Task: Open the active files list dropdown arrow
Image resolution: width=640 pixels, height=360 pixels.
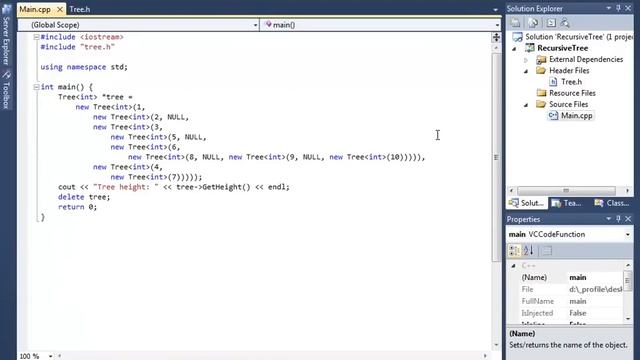Action: (495, 10)
